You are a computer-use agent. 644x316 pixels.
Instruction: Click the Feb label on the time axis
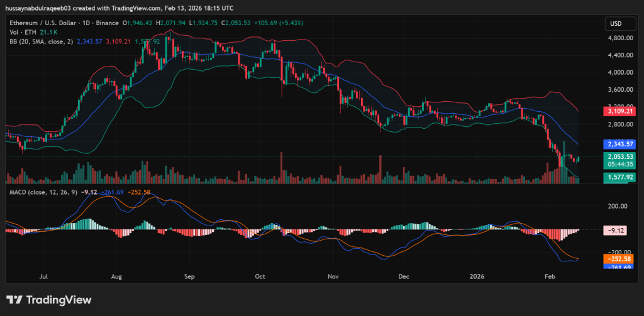pos(550,276)
